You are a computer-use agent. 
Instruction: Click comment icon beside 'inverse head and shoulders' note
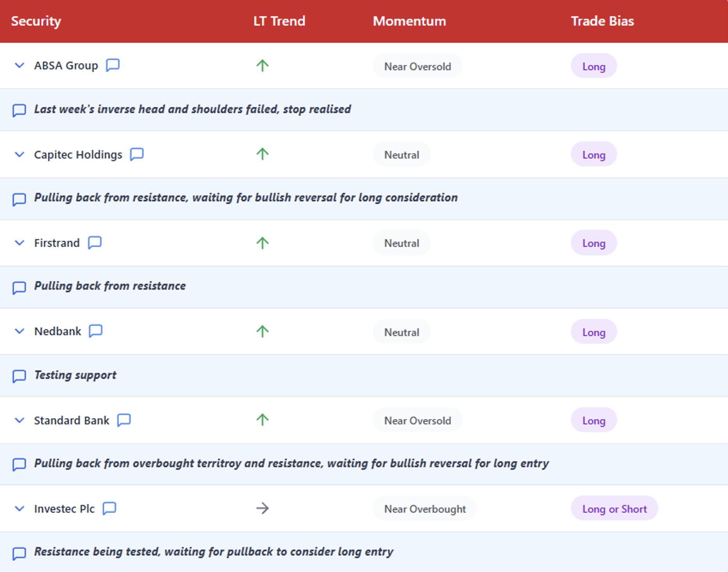tap(19, 111)
